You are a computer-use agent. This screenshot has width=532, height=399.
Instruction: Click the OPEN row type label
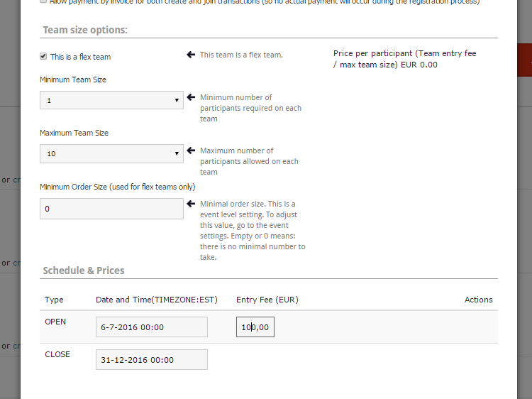pyautogui.click(x=55, y=322)
